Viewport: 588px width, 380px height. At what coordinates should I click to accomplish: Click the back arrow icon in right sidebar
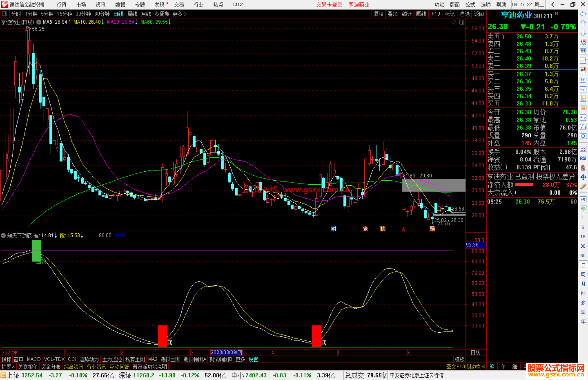(583, 14)
